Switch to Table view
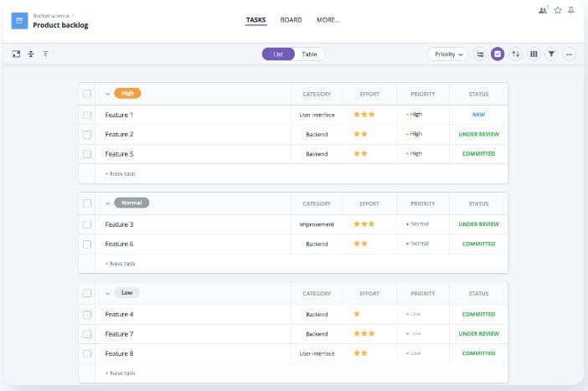588x391 pixels. pos(309,54)
